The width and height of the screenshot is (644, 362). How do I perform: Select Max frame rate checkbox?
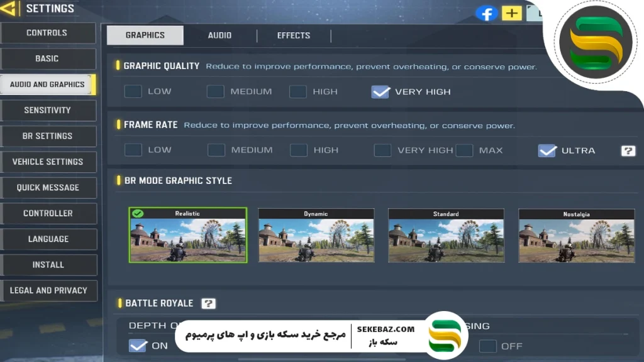(465, 150)
